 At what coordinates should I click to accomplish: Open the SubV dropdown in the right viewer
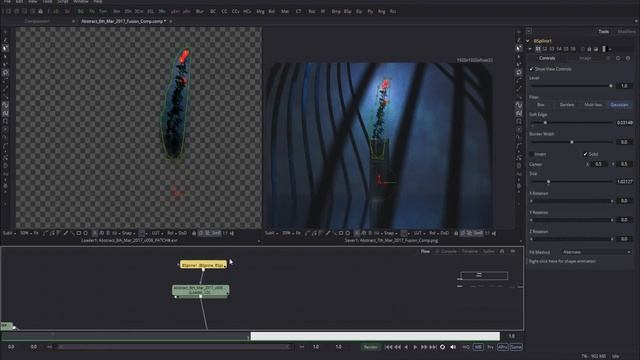pyautogui.click(x=271, y=233)
